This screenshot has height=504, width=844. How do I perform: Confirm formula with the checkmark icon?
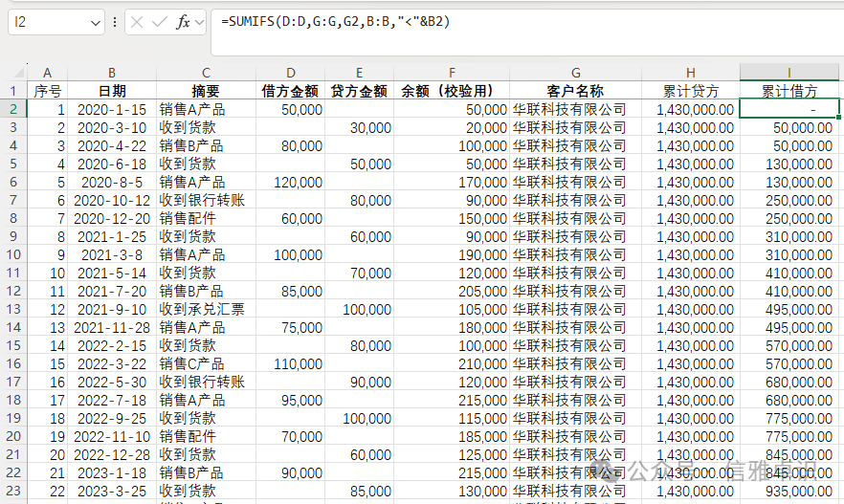point(159,22)
